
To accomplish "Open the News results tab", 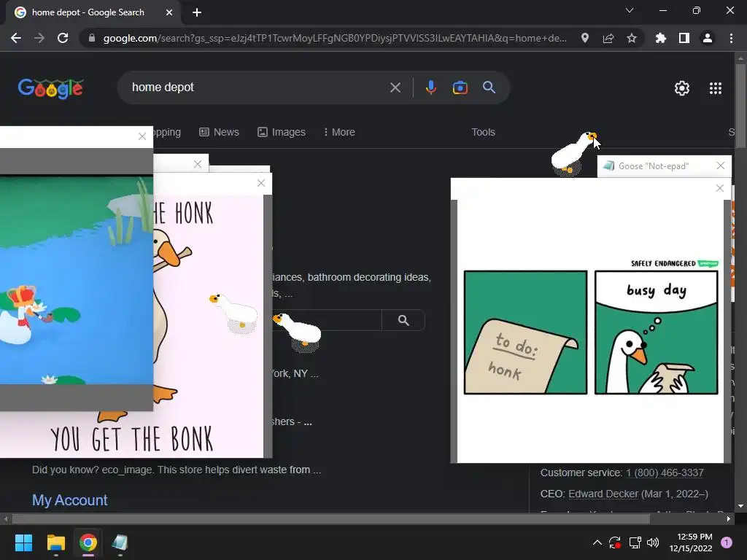I will [219, 132].
